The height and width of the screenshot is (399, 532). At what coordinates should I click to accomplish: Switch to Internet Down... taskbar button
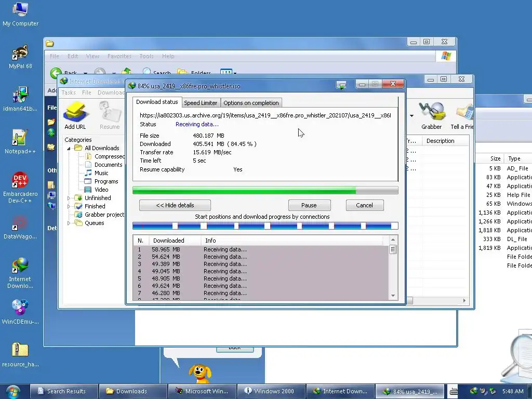[x=341, y=391]
